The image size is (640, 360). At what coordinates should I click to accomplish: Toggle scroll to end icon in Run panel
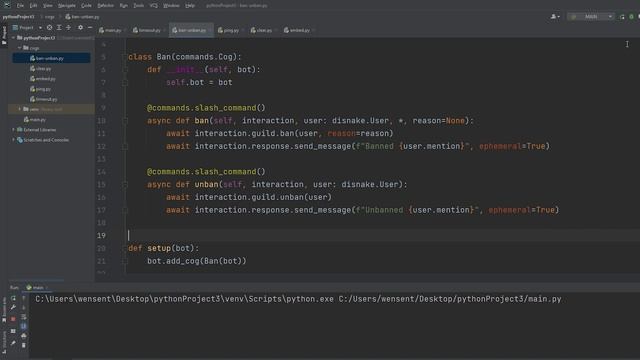coord(24,326)
